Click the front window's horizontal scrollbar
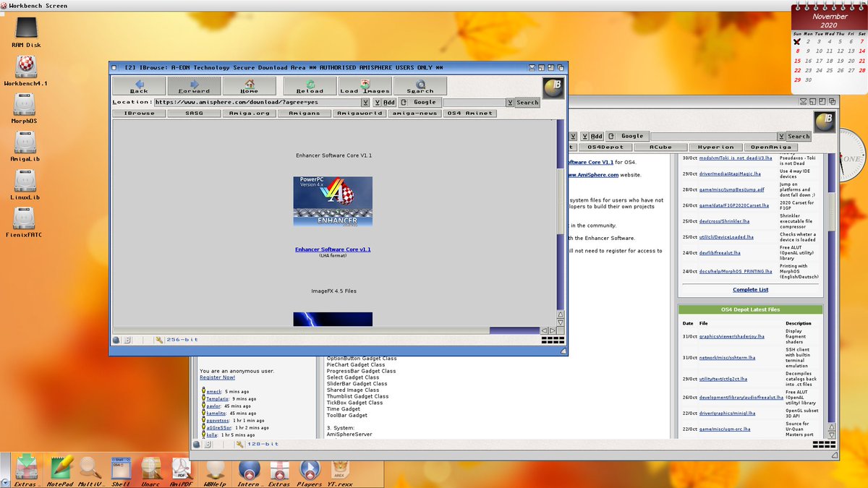The image size is (868, 488). pyautogui.click(x=327, y=331)
